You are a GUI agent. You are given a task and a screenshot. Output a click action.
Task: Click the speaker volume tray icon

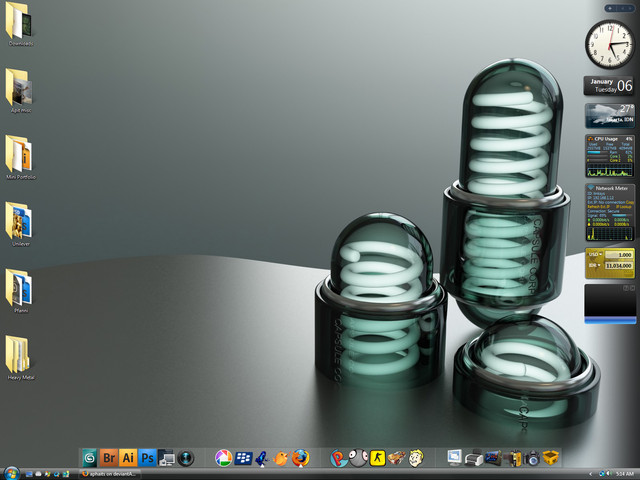(x=609, y=473)
